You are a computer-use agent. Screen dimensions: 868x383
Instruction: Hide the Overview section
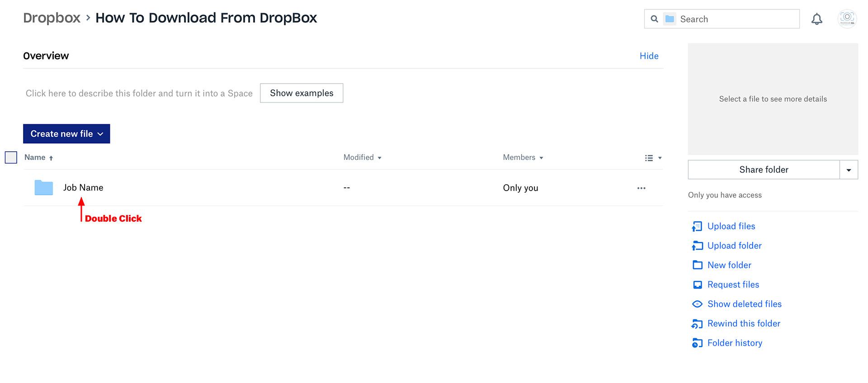point(649,56)
